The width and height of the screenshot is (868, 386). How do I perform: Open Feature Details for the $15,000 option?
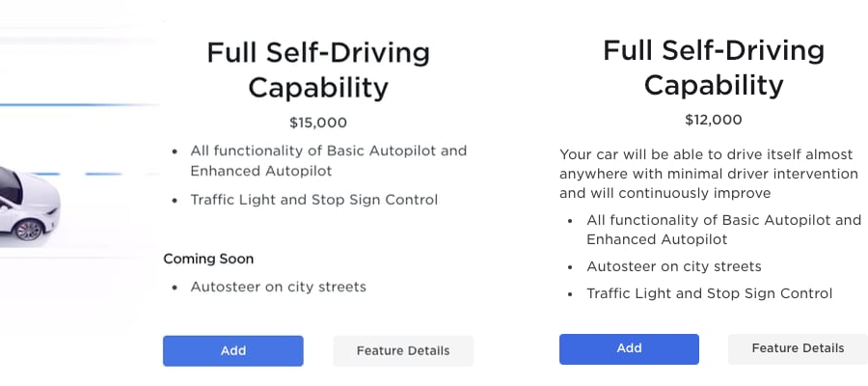pos(403,350)
